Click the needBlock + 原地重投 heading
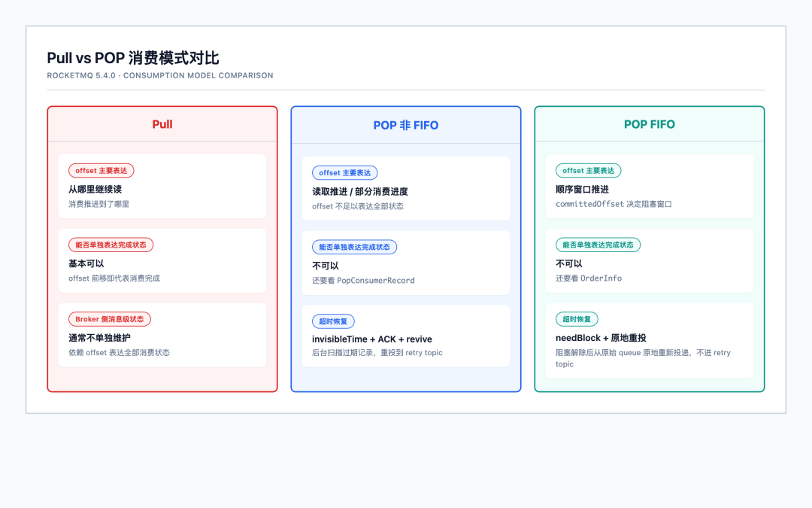 (601, 338)
